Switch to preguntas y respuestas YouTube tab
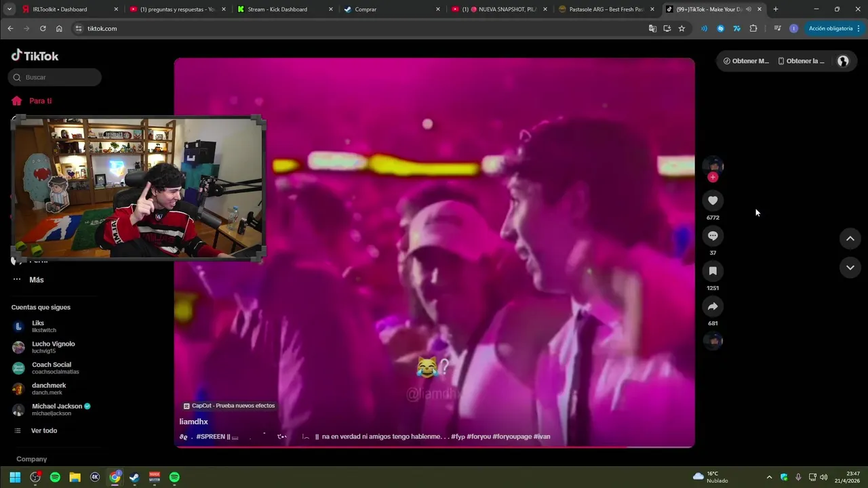 (178, 9)
